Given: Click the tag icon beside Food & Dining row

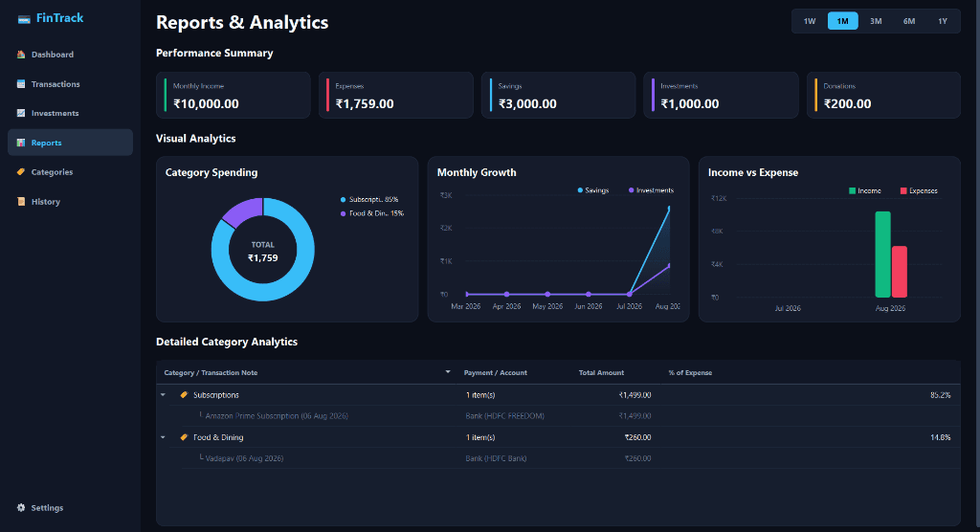Looking at the screenshot, I should point(184,437).
